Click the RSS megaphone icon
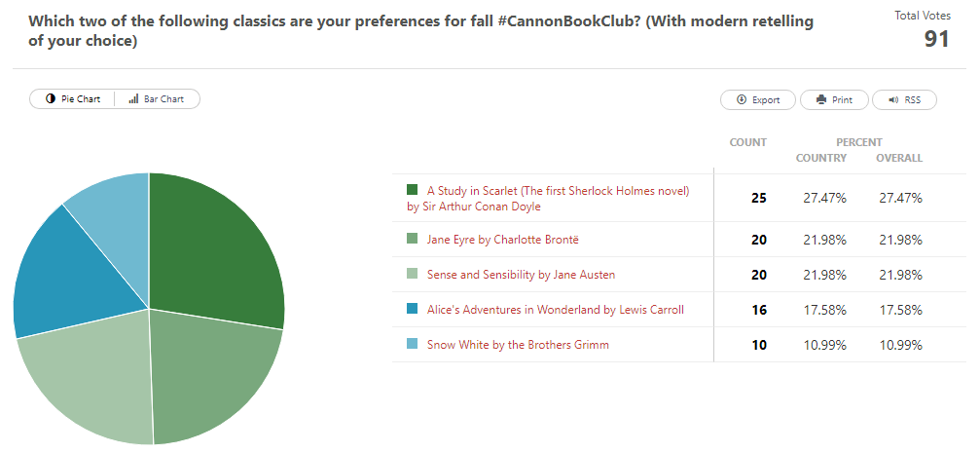The height and width of the screenshot is (452, 980). point(894,100)
